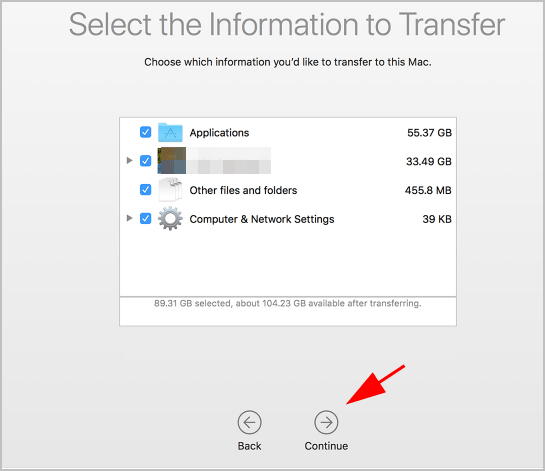The image size is (545, 471).
Task: Select the Applications row label
Action: (x=219, y=133)
